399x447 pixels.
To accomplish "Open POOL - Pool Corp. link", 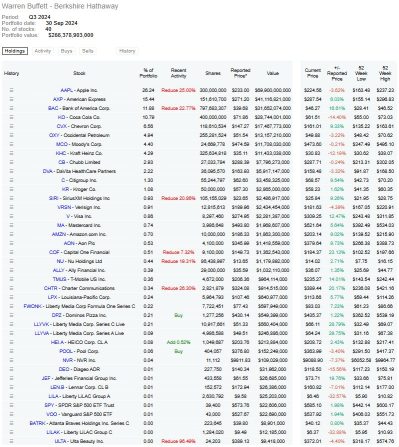I will 79,351.
